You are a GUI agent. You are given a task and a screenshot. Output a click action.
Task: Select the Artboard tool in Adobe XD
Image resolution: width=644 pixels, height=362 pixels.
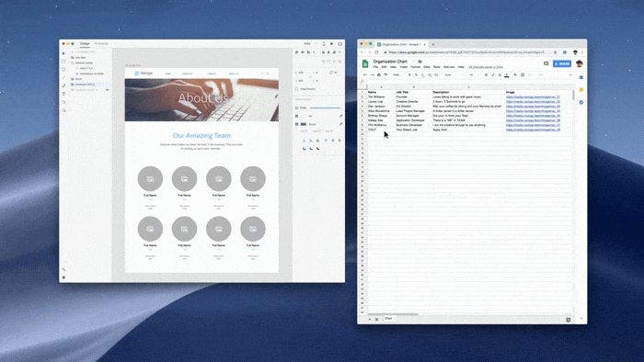click(63, 102)
